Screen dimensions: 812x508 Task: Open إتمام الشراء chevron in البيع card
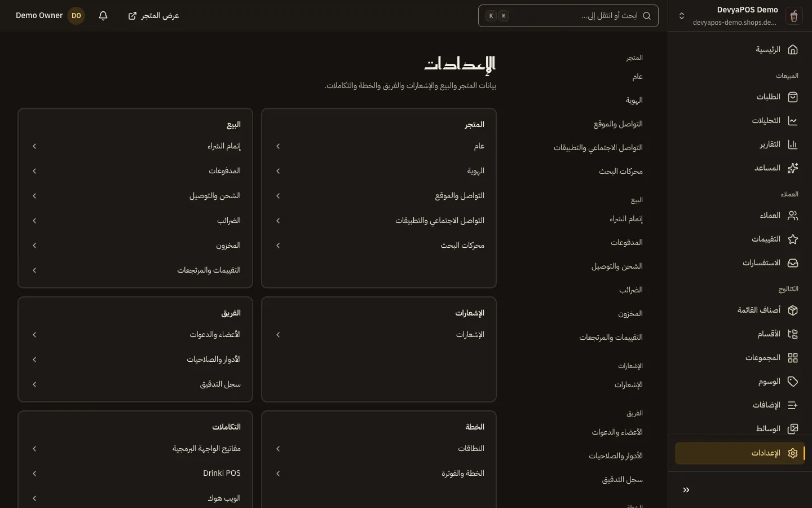[34, 146]
